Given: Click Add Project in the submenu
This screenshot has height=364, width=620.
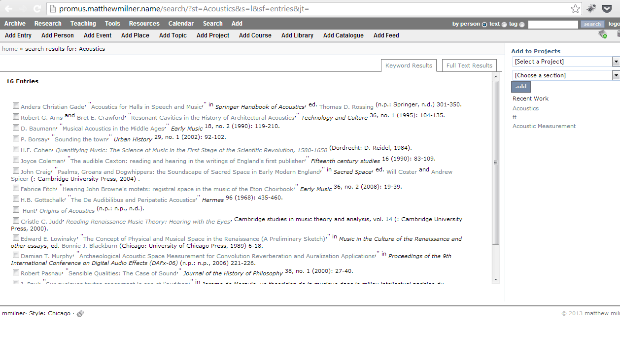Looking at the screenshot, I should [x=213, y=35].
